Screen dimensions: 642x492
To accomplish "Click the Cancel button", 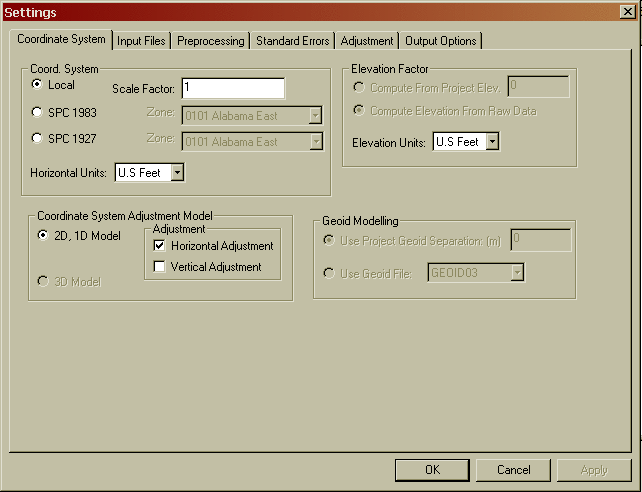I will [513, 470].
